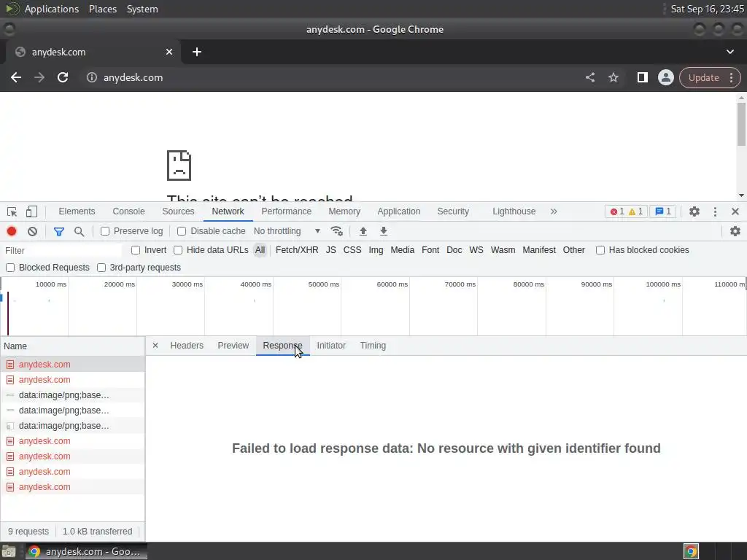Open the No throttling dropdown
747x560 pixels.
[x=287, y=231]
